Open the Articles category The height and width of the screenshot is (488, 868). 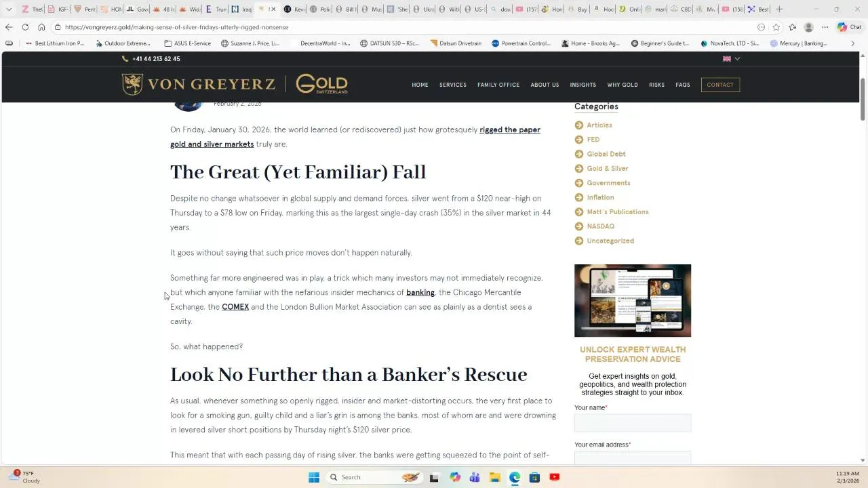point(599,125)
